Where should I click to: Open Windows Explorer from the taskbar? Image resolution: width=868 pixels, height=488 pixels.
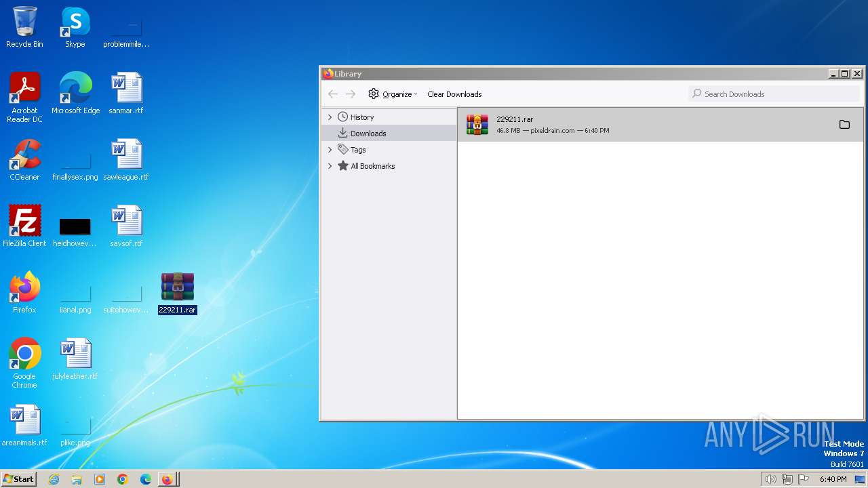coord(77,479)
